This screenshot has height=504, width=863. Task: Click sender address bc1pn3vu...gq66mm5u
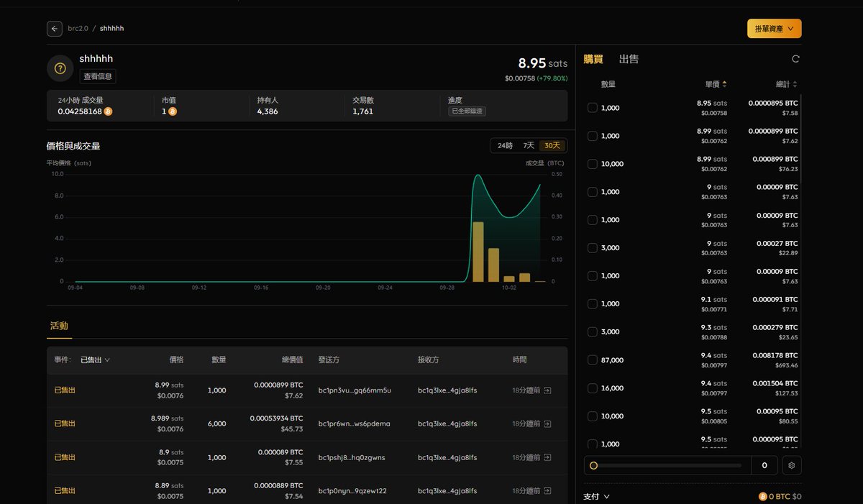point(355,390)
